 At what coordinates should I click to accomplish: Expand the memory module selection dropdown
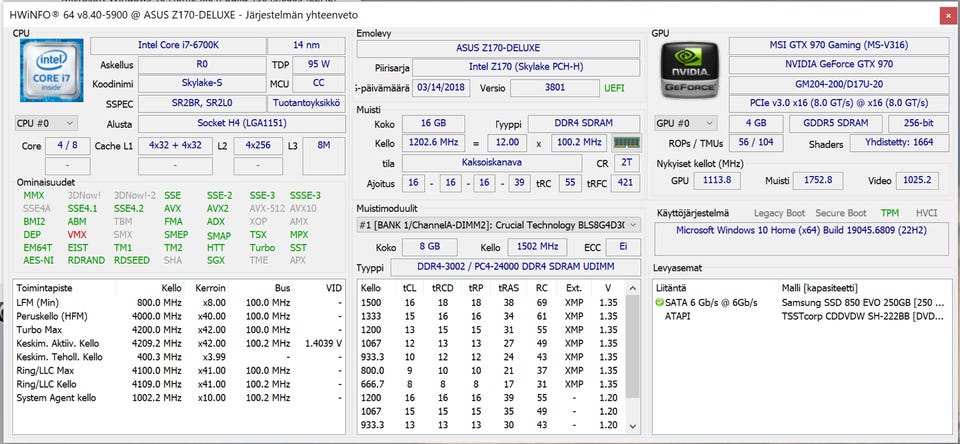tap(498, 225)
